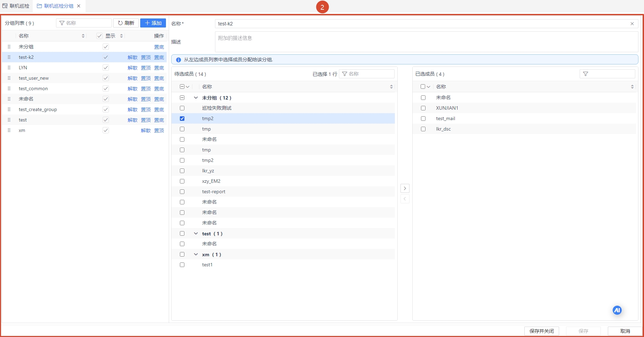Collapse the 未分组 (12) tree group

[x=196, y=98]
